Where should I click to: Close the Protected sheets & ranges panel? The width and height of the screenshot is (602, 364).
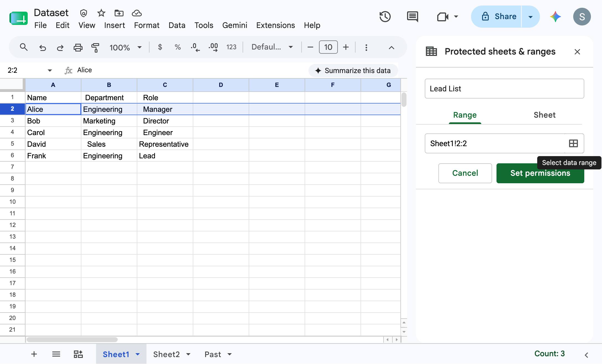tap(577, 52)
